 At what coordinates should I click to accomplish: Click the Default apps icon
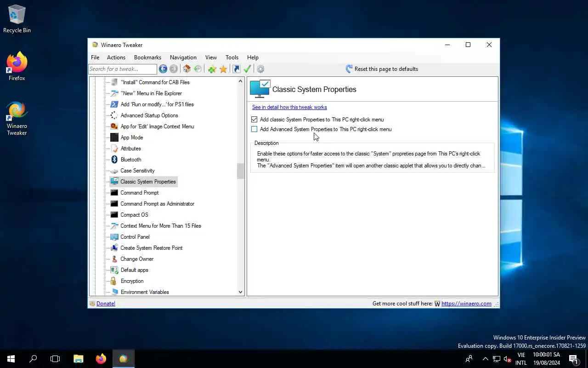pos(114,270)
